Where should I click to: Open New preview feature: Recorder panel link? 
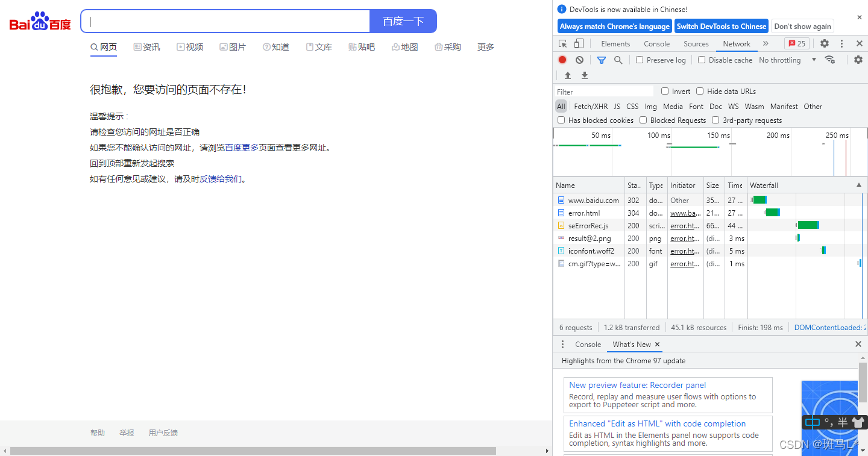(637, 385)
